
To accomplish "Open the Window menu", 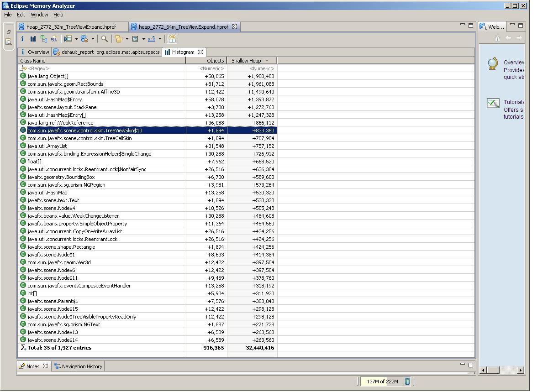I will (x=39, y=15).
